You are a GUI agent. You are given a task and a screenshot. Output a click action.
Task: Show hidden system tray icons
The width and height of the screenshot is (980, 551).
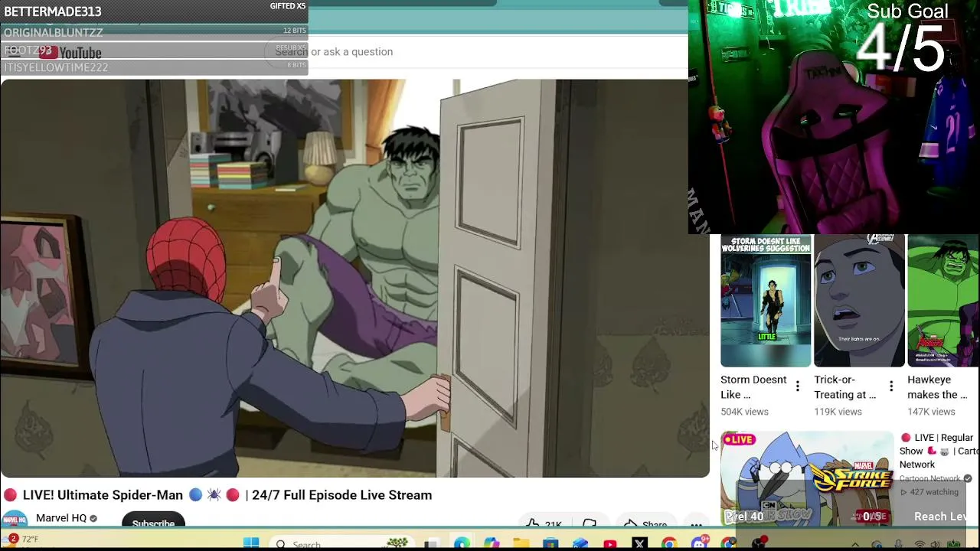tap(855, 544)
